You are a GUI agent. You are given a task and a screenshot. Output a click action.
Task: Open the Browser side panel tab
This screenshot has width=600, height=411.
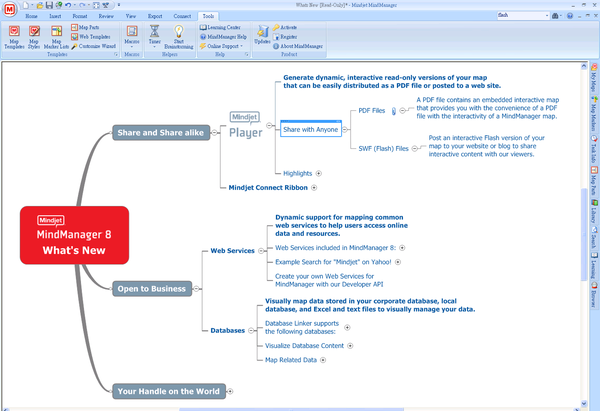pos(594,295)
